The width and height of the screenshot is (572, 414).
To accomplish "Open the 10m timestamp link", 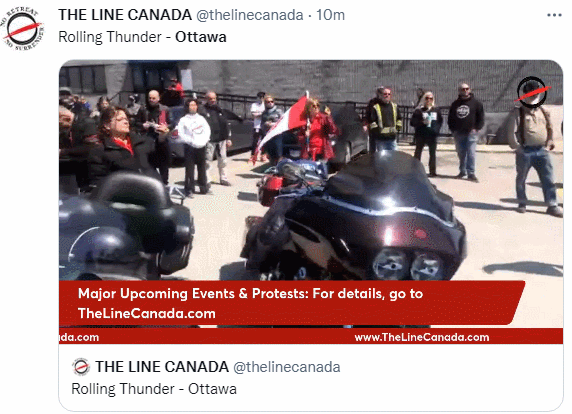I will point(330,15).
